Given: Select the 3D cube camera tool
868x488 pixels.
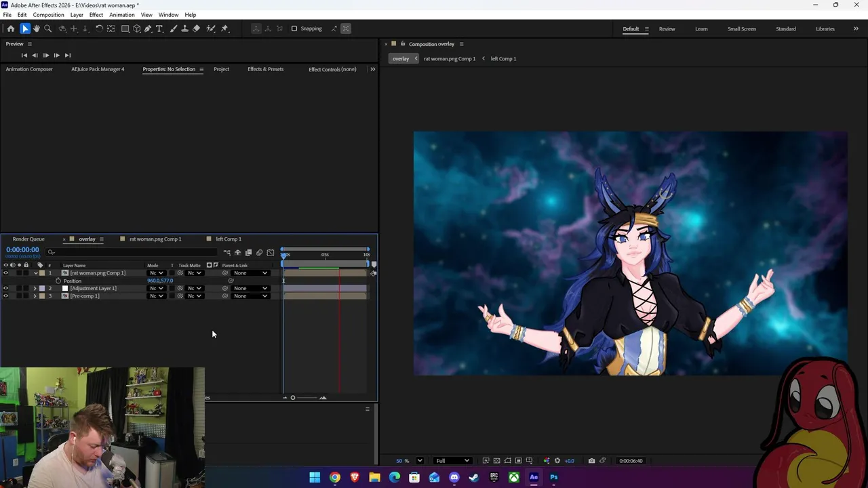Looking at the screenshot, I should (x=136, y=28).
